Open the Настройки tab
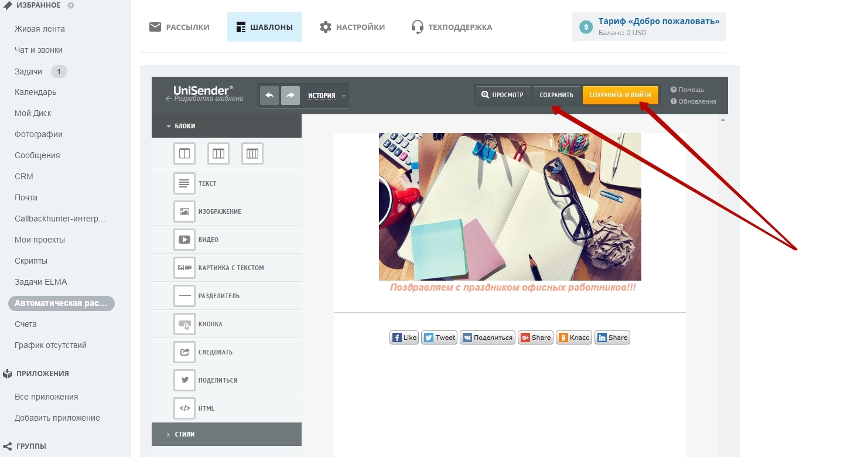 pos(353,27)
